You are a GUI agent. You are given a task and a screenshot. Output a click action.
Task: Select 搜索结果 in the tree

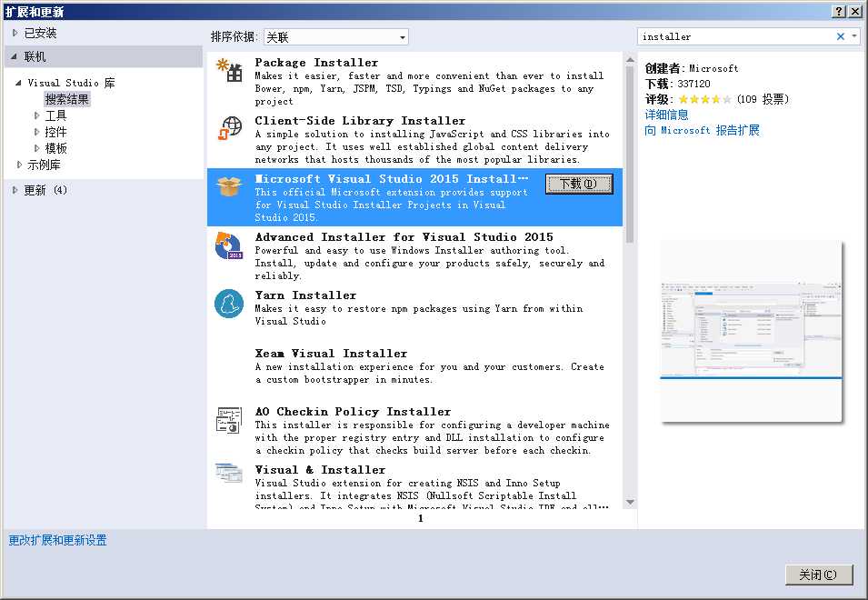click(x=67, y=100)
